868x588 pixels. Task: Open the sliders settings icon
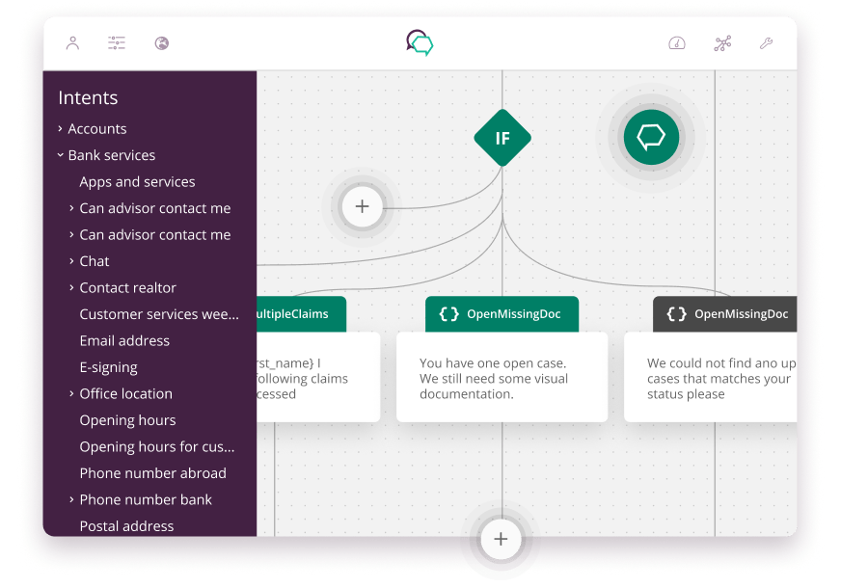pyautogui.click(x=117, y=43)
